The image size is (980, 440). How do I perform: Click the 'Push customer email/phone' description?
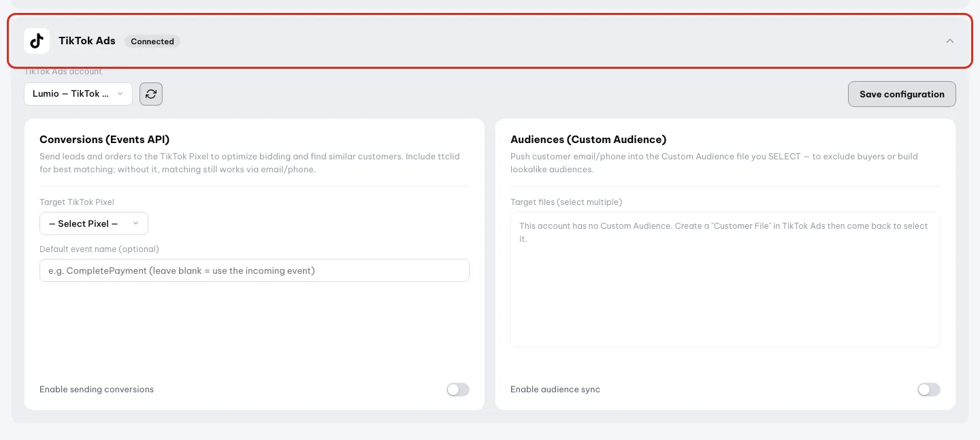[714, 163]
